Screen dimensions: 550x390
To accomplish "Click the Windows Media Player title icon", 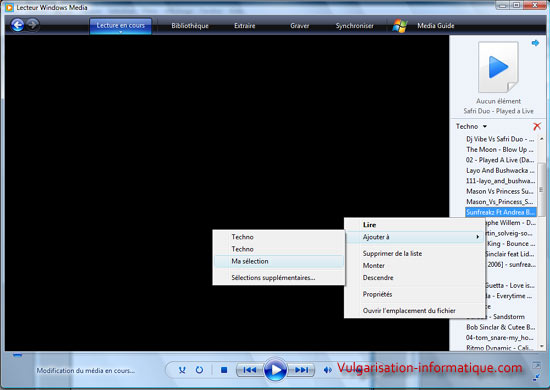I will 9,7.
